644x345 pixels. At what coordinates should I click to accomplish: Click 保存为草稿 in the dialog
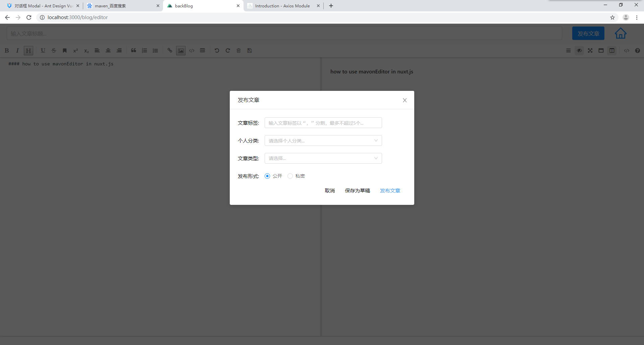[x=358, y=191]
